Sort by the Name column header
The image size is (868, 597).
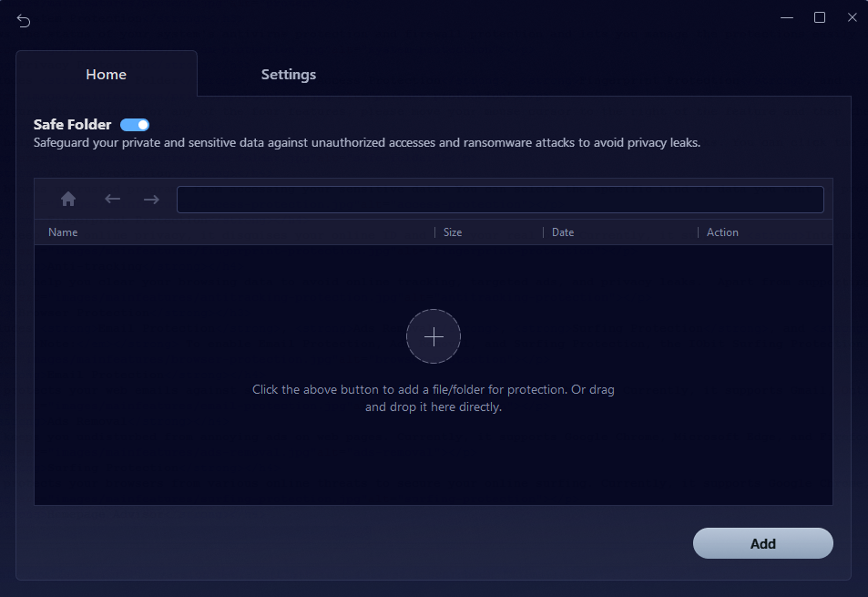[x=63, y=232]
